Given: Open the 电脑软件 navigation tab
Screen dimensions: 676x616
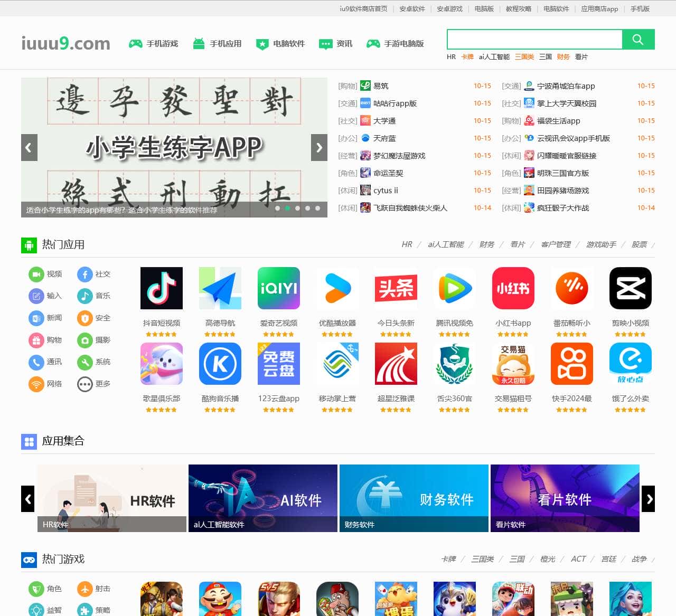Looking at the screenshot, I should (x=280, y=44).
